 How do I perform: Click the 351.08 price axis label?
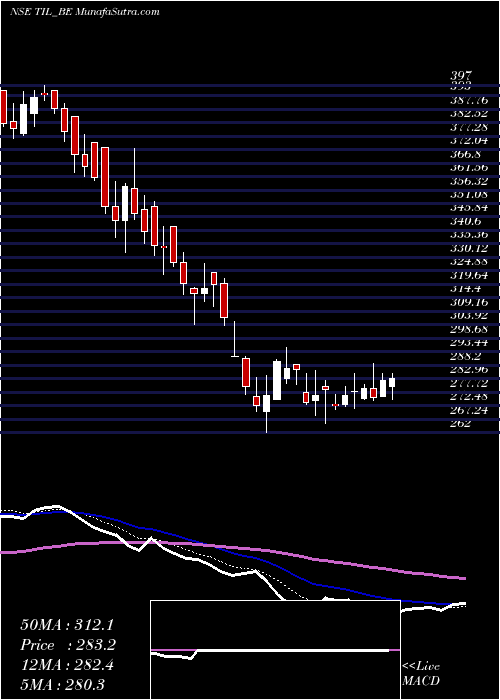point(468,195)
